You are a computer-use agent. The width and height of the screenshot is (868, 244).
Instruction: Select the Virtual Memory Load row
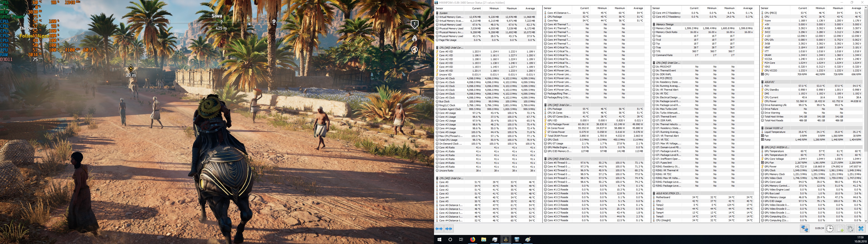[450, 25]
